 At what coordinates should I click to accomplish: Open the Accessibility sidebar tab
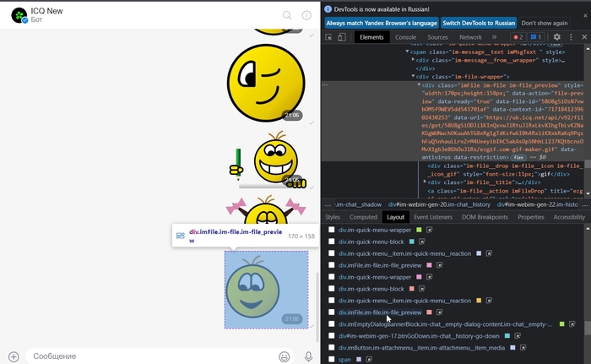[569, 217]
